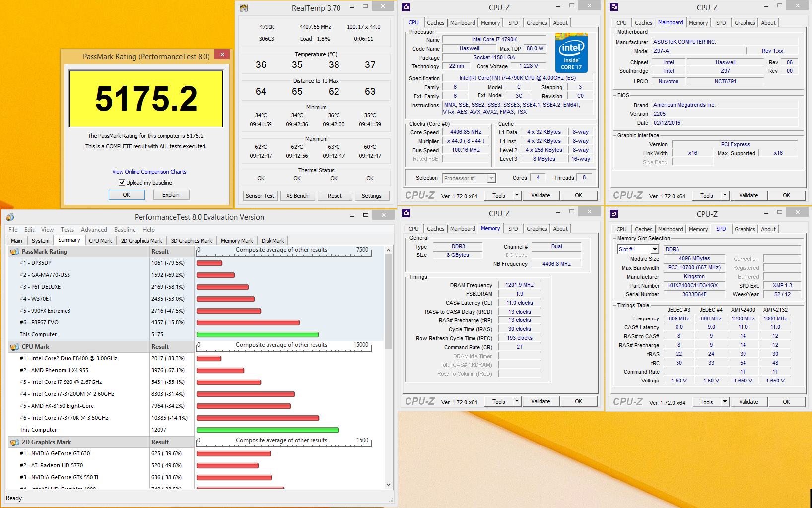The width and height of the screenshot is (812, 508).
Task: Click the Part Number KHX2400C11D3/4GX field
Action: click(693, 286)
